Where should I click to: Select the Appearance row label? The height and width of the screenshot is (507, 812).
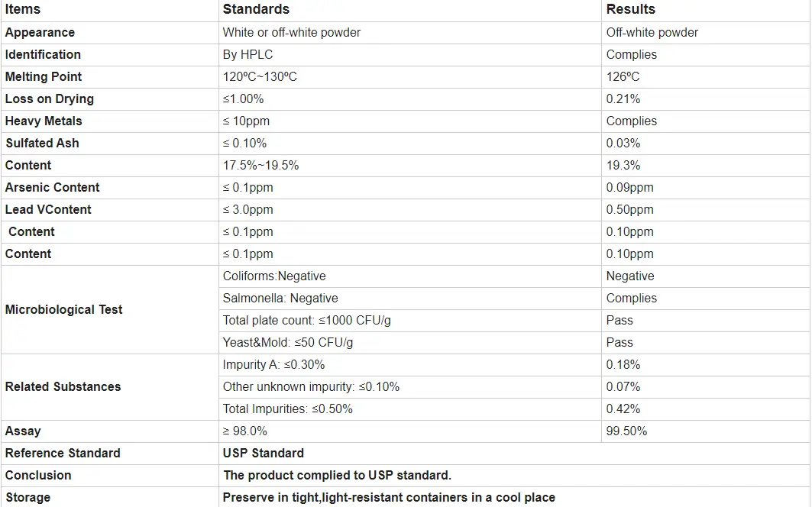(x=40, y=33)
